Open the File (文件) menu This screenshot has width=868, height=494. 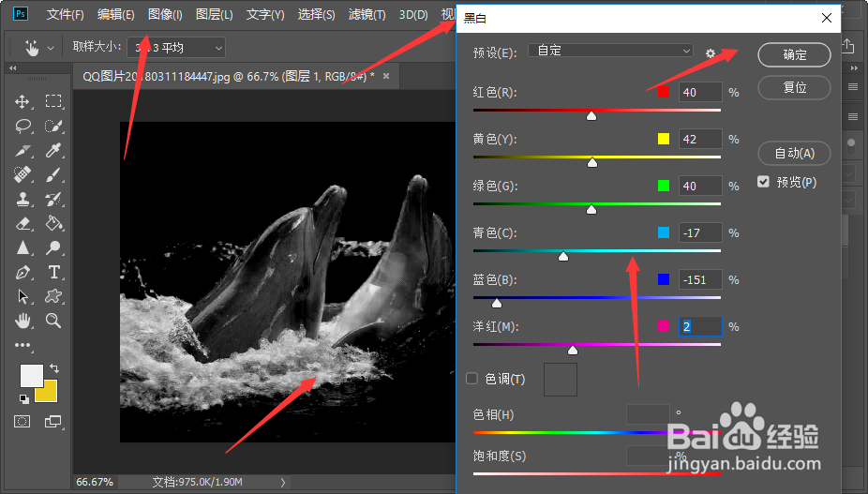pyautogui.click(x=65, y=14)
